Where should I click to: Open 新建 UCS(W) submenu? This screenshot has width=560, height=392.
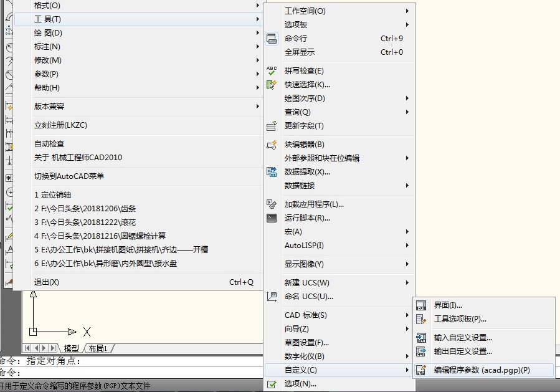339,283
